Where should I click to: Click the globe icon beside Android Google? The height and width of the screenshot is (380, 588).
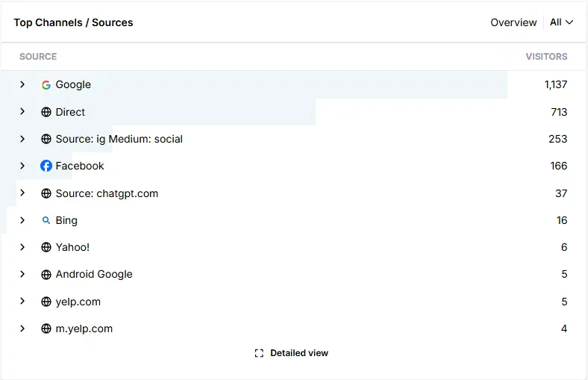(x=46, y=275)
